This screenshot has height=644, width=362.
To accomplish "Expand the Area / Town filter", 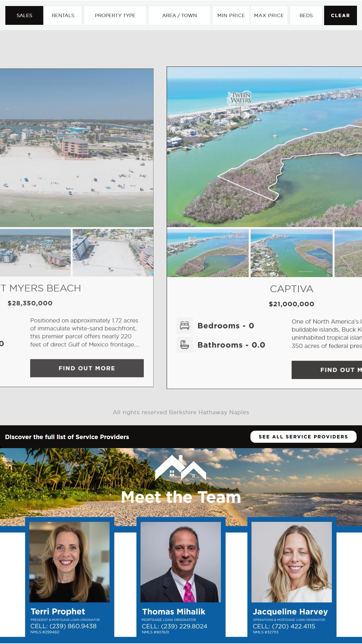I will tap(179, 15).
